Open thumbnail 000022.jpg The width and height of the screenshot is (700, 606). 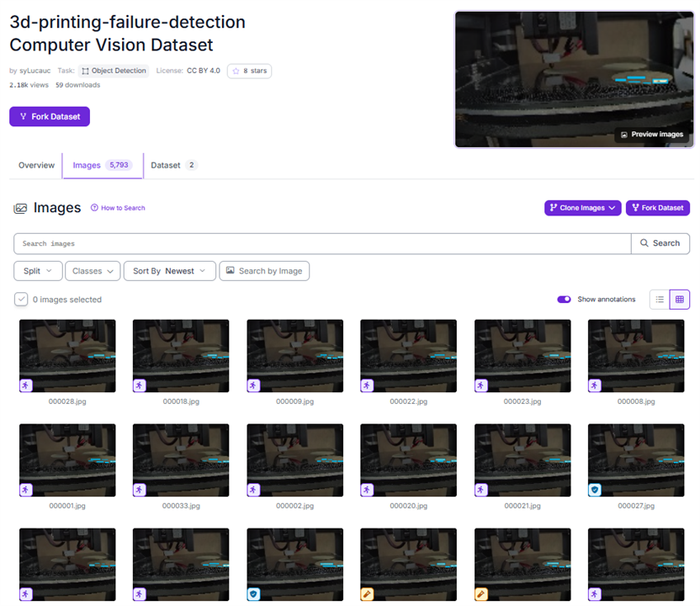pos(409,356)
